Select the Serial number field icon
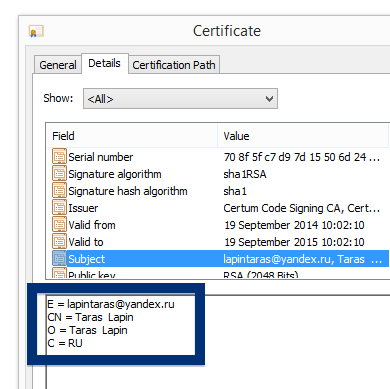 [x=59, y=157]
